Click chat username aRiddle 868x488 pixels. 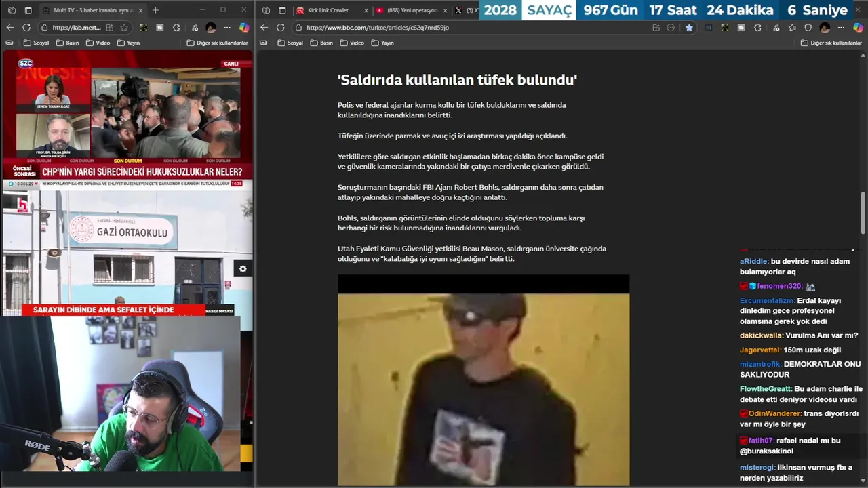click(754, 261)
